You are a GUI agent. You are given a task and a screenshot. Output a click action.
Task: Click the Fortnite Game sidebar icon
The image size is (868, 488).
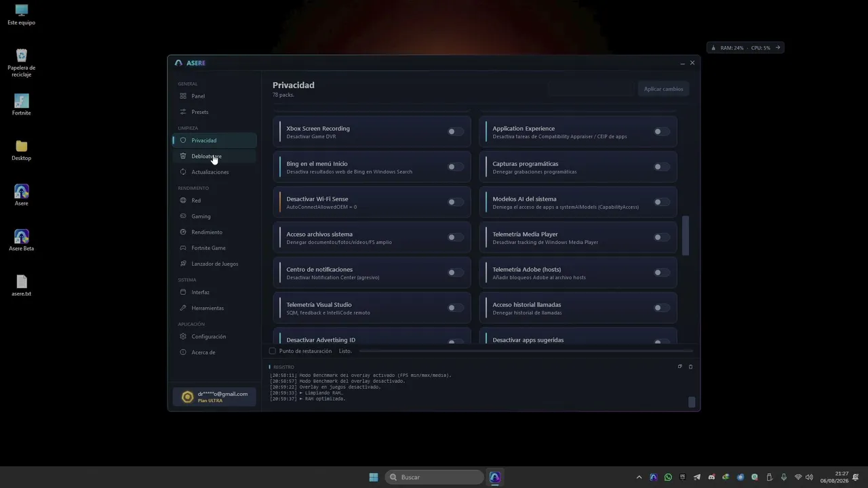[183, 248]
